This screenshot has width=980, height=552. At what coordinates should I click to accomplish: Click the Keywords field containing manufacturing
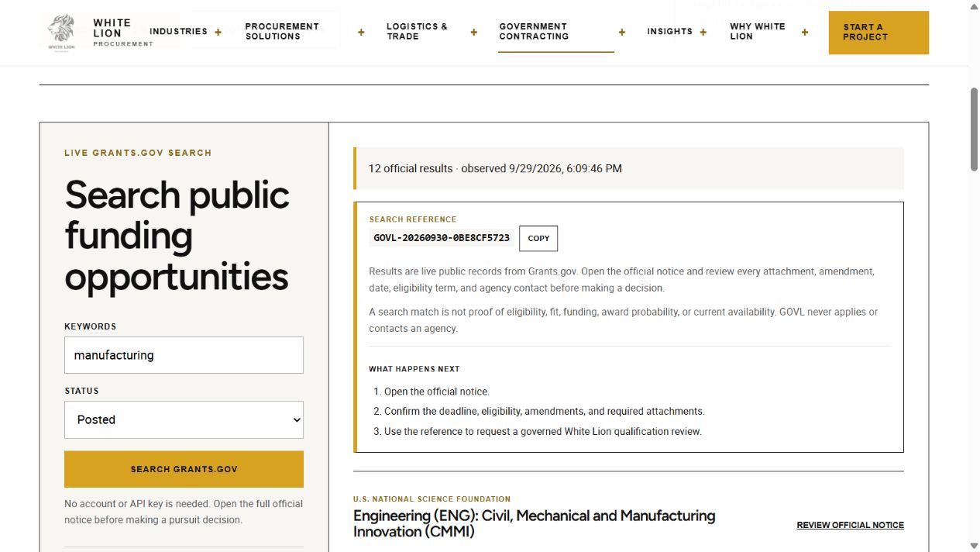(x=184, y=355)
